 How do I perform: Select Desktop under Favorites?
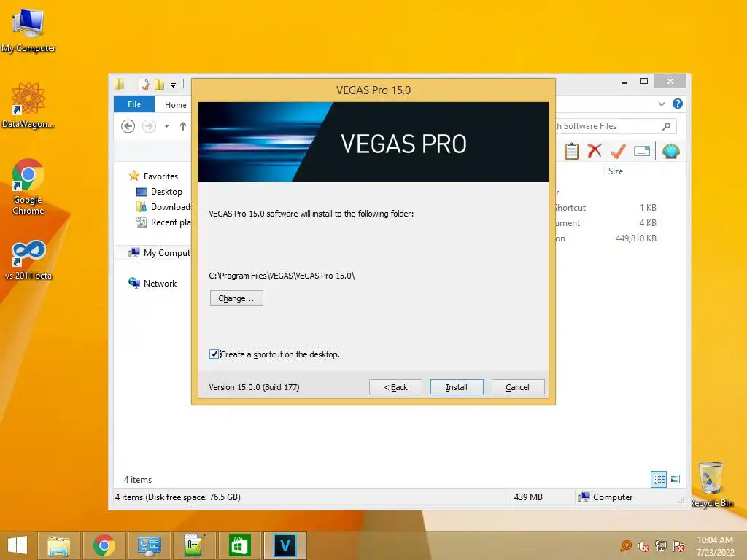pos(166,192)
